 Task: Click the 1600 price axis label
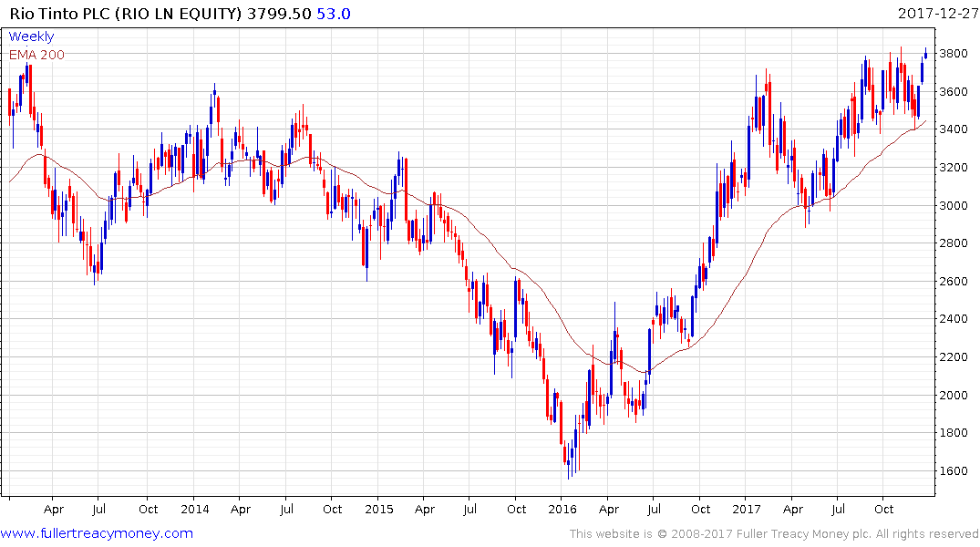[x=954, y=470]
